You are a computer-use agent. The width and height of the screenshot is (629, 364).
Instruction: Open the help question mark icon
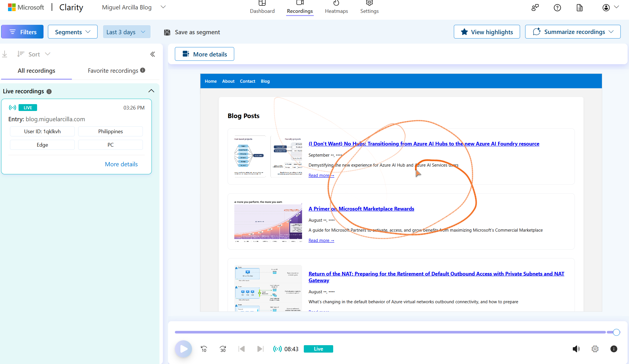pyautogui.click(x=557, y=8)
